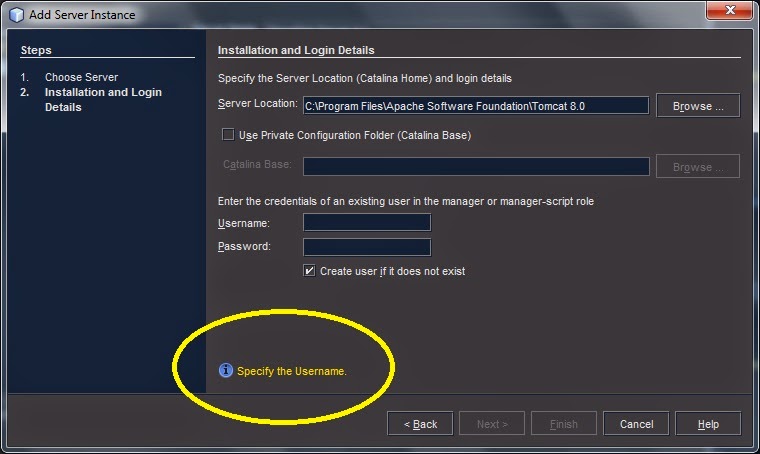
Task: Click the blue info icon beside Specify the Username
Action: (x=225, y=371)
